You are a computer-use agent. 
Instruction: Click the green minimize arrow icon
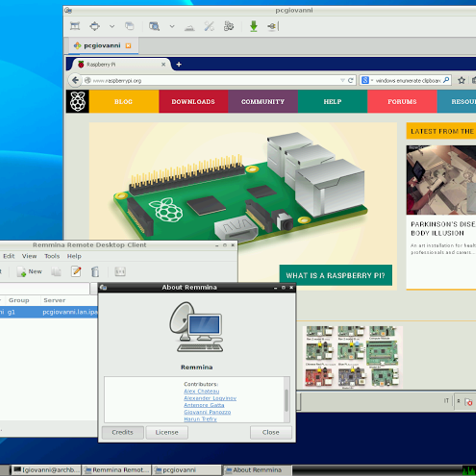click(253, 27)
